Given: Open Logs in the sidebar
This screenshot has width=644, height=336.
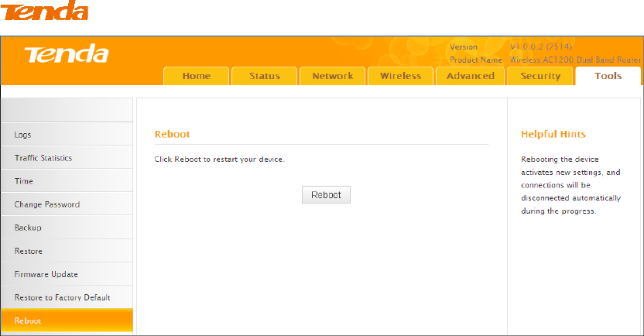Looking at the screenshot, I should [x=67, y=134].
